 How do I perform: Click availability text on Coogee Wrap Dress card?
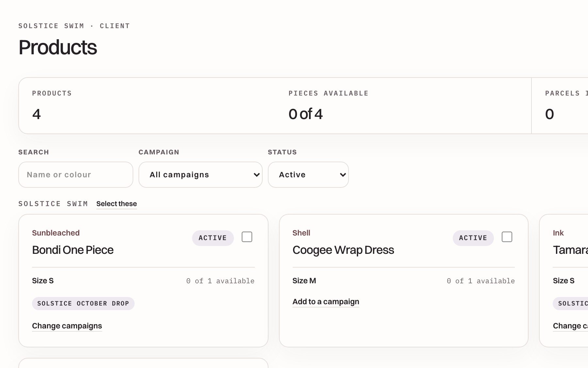(x=481, y=281)
